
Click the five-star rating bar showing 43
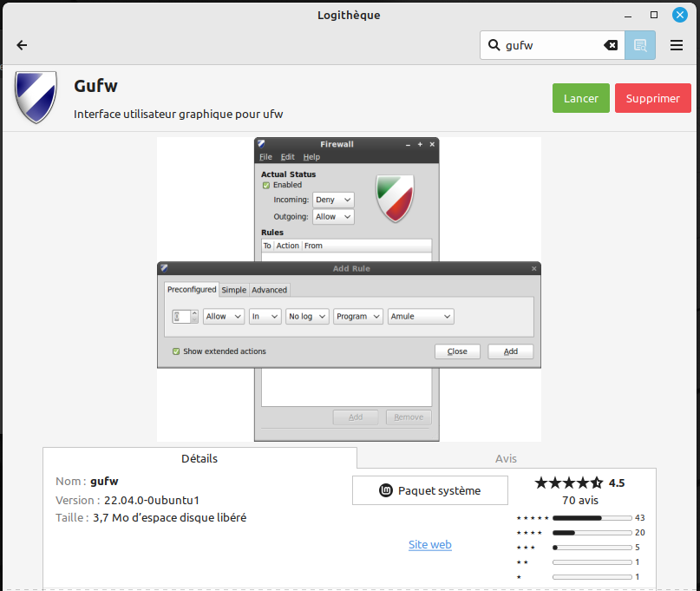point(592,517)
